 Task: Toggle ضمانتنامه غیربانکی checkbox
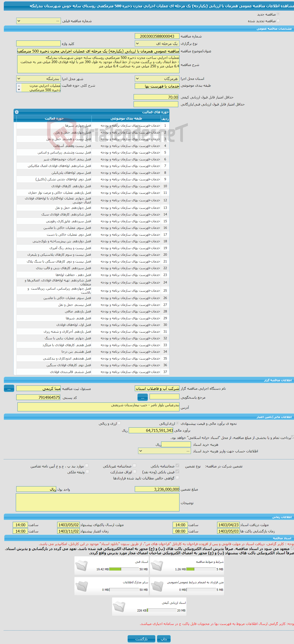click(x=134, y=466)
